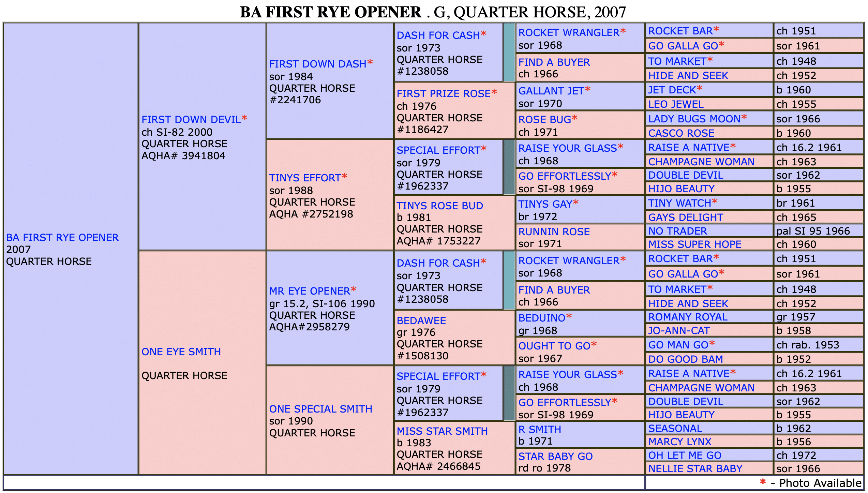Open the MARCY LYNX link
Image resolution: width=868 pixels, height=493 pixels.
click(679, 442)
